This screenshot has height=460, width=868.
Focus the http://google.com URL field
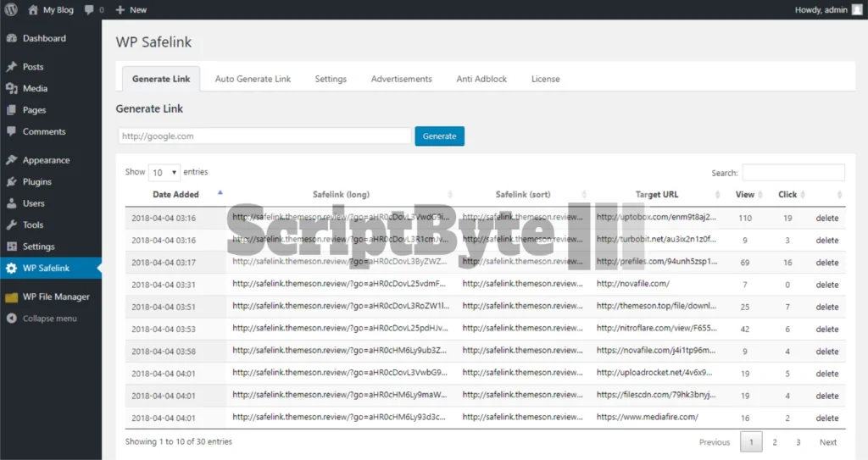(264, 136)
